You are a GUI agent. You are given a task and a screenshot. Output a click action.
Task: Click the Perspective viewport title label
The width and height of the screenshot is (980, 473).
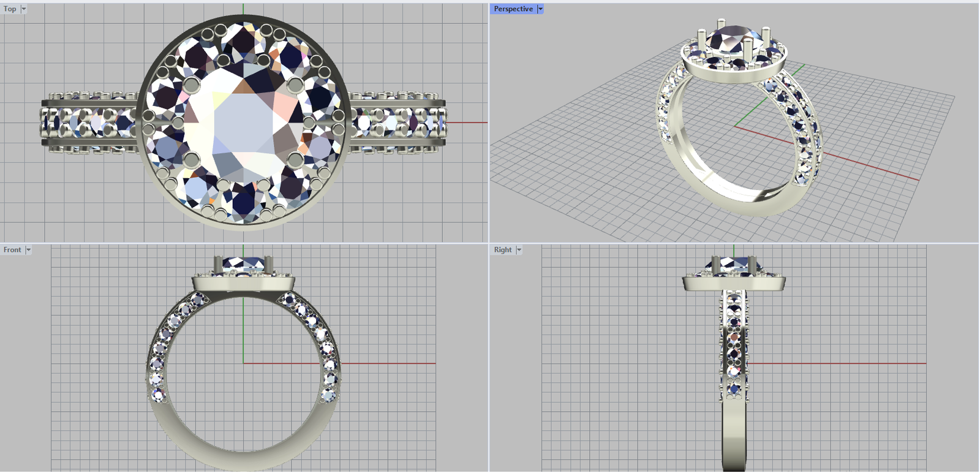tap(513, 9)
